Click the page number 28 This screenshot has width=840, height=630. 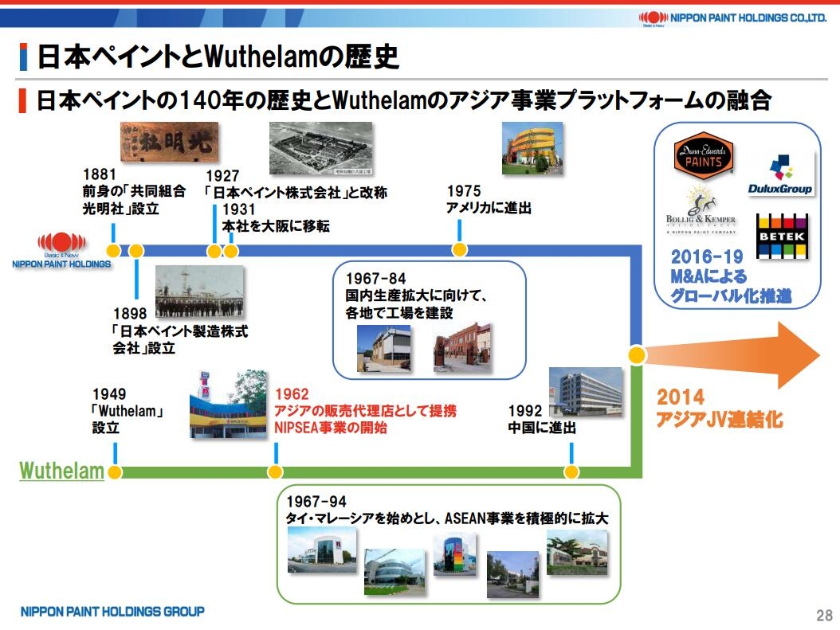pyautogui.click(x=823, y=615)
